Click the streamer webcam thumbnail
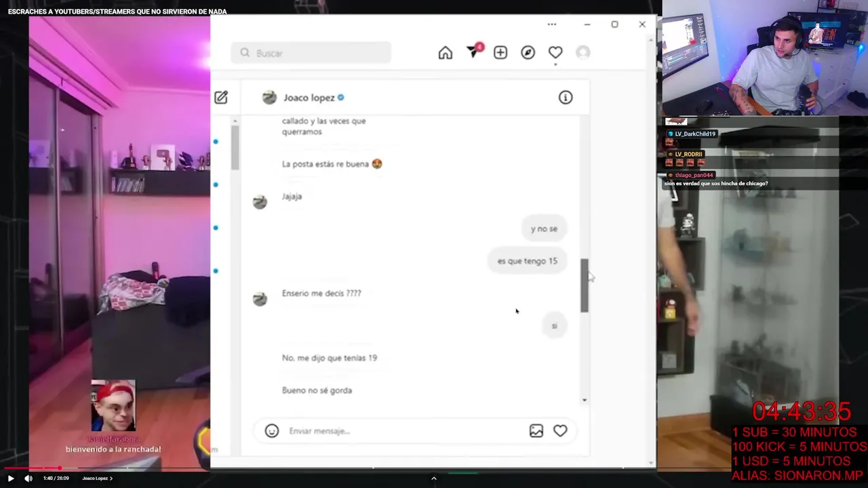 [x=765, y=58]
